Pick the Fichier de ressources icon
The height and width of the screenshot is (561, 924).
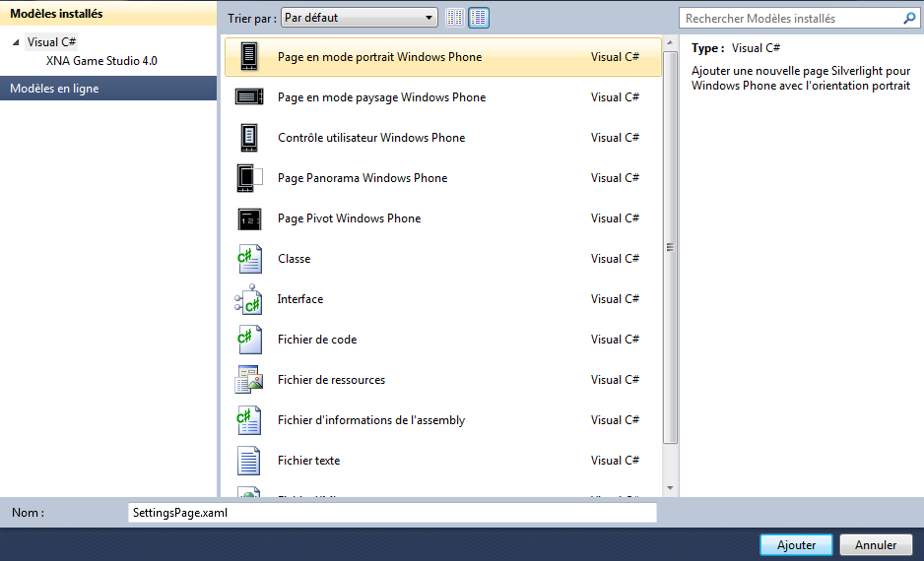point(249,380)
